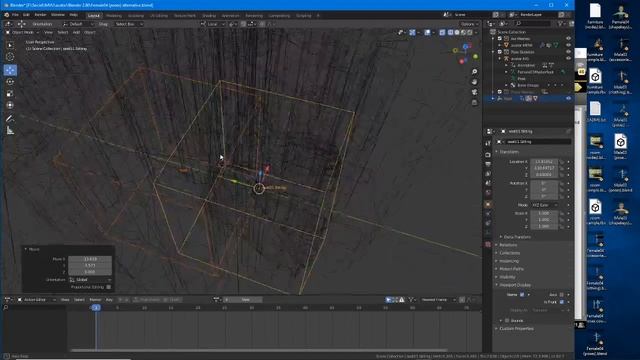Switch to the Modeling workspace tab

pos(114,16)
